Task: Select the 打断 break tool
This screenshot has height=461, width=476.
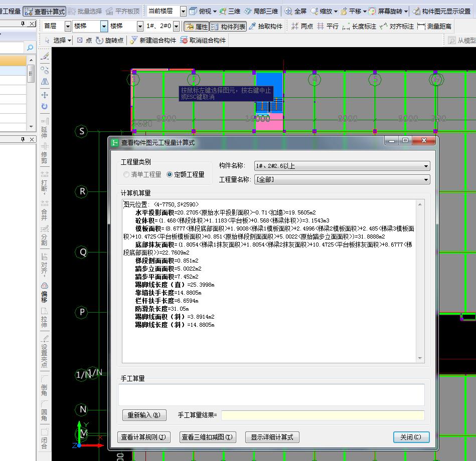Action: (x=44, y=182)
